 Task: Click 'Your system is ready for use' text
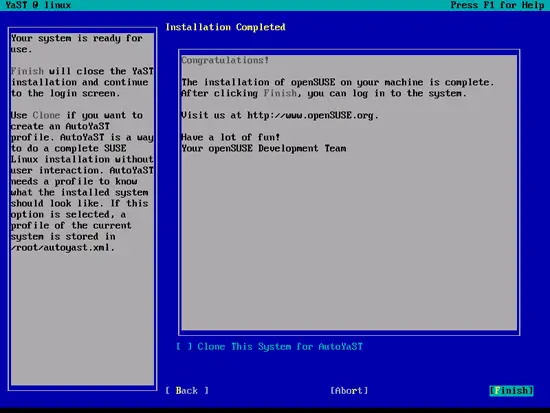(x=76, y=44)
